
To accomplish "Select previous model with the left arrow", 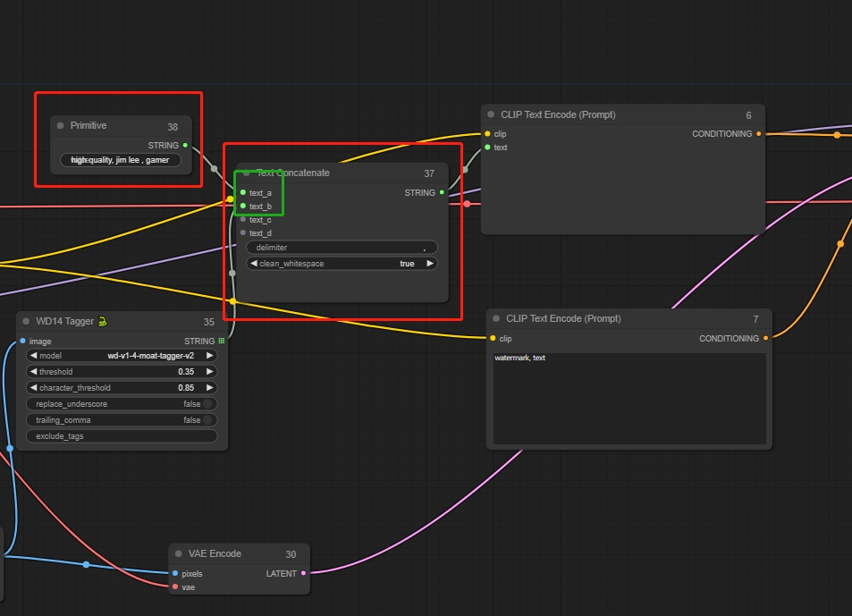I will [33, 356].
